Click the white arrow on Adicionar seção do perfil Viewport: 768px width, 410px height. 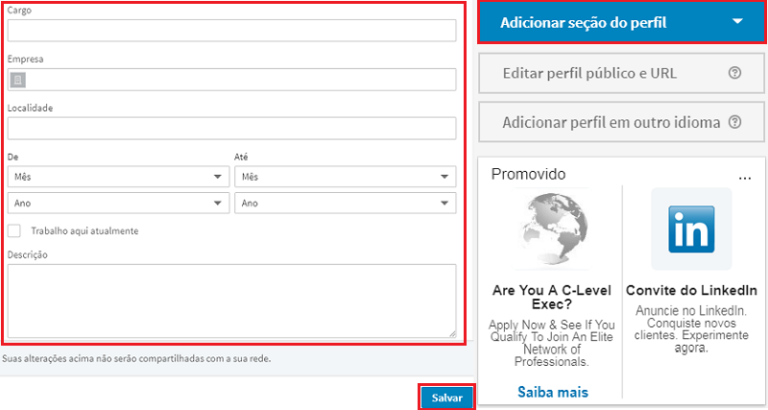click(738, 22)
